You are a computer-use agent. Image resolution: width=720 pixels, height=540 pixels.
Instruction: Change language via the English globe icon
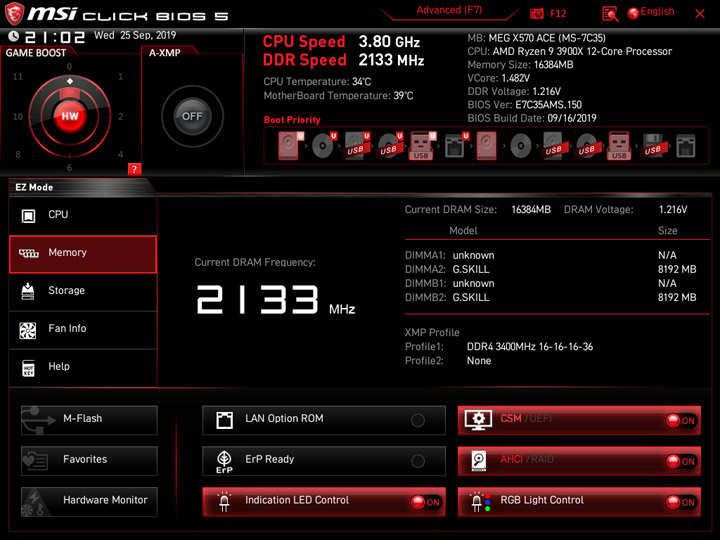[x=651, y=12]
